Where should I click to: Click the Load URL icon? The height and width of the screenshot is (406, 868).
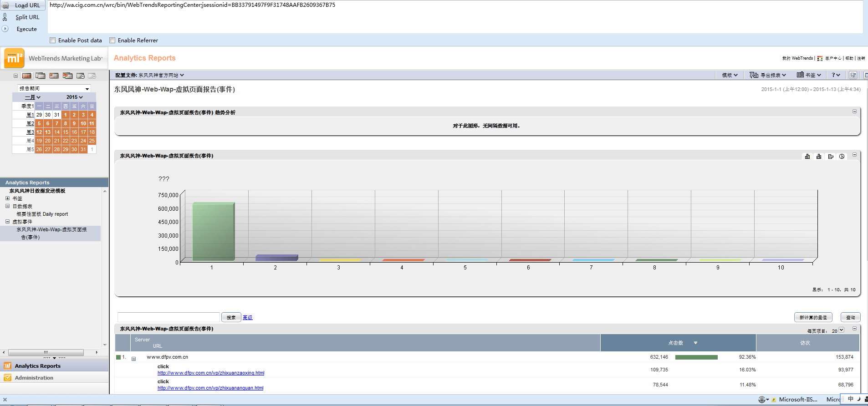[5, 5]
